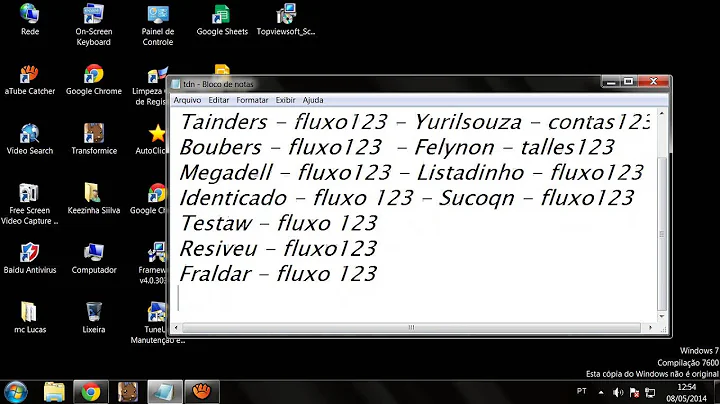This screenshot has height=404, width=720.
Task: Select the Topviewsoft_Sc.. desktop icon
Action: coord(286,19)
